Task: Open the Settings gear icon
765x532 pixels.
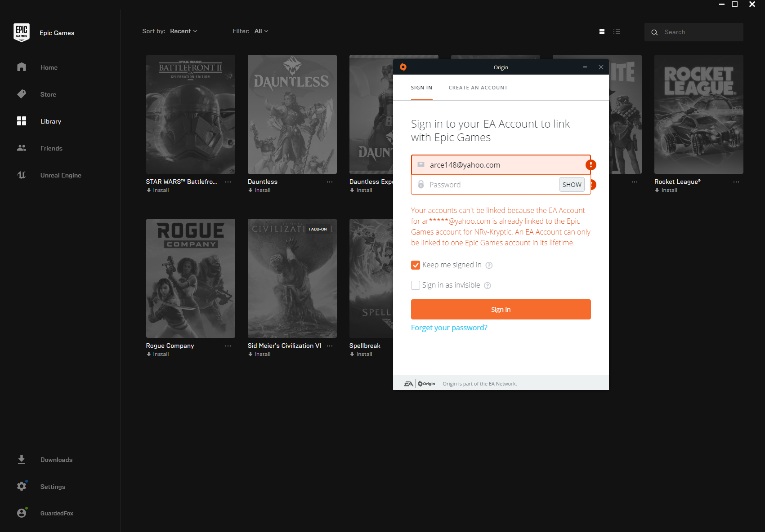Action: click(22, 486)
